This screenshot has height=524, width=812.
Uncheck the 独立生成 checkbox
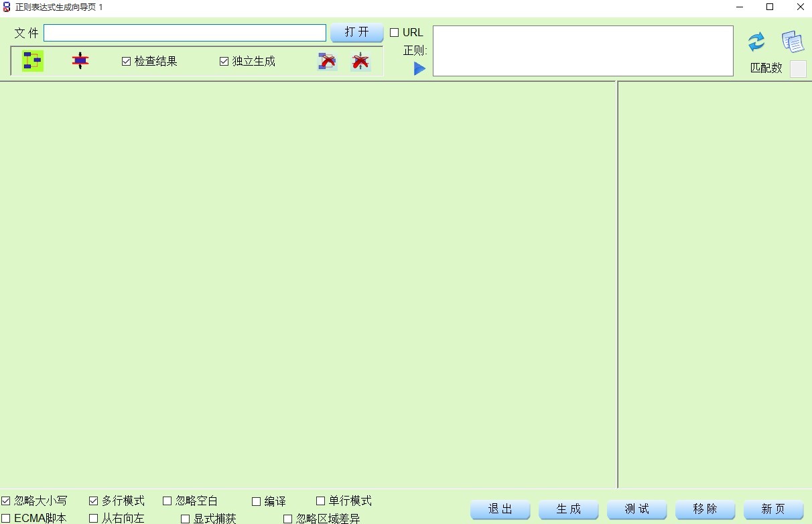pos(224,61)
